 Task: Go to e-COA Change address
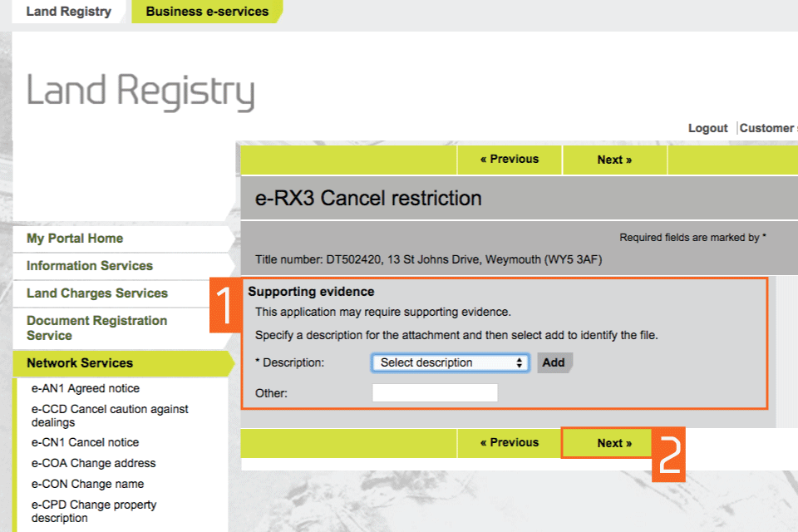pyautogui.click(x=93, y=463)
